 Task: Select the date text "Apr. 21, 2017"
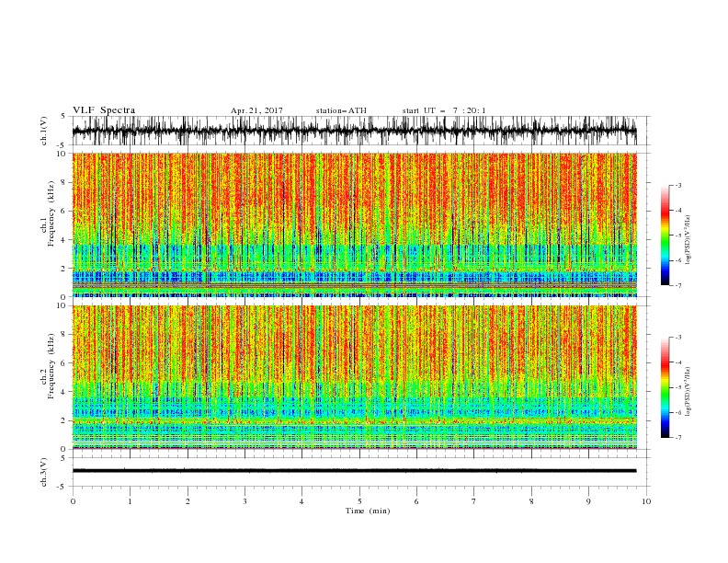click(256, 110)
